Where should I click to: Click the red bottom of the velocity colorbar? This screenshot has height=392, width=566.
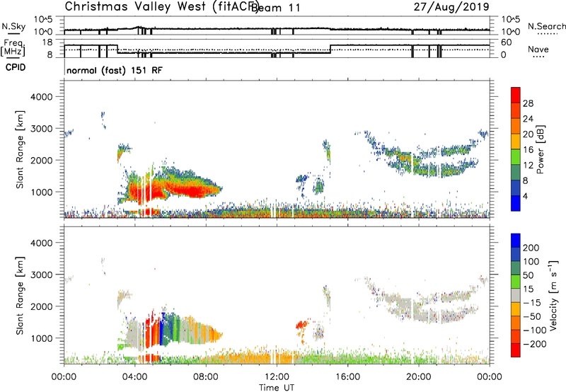coord(516,350)
